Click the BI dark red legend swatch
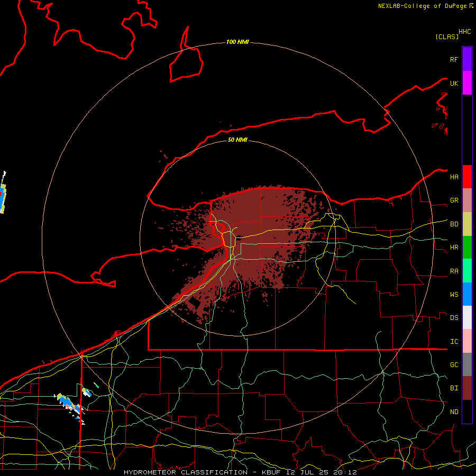 tap(467, 388)
